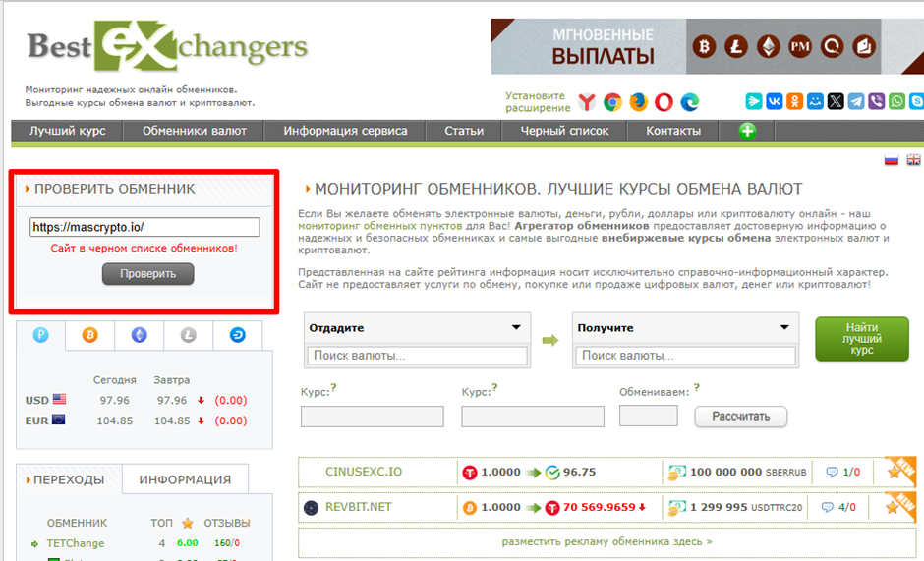Click the teal paper-plane share icon
The height and width of the screenshot is (561, 924).
pyautogui.click(x=754, y=101)
